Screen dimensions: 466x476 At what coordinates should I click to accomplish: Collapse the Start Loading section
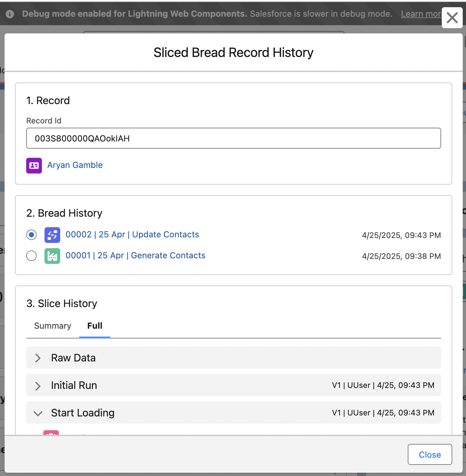[x=38, y=413]
